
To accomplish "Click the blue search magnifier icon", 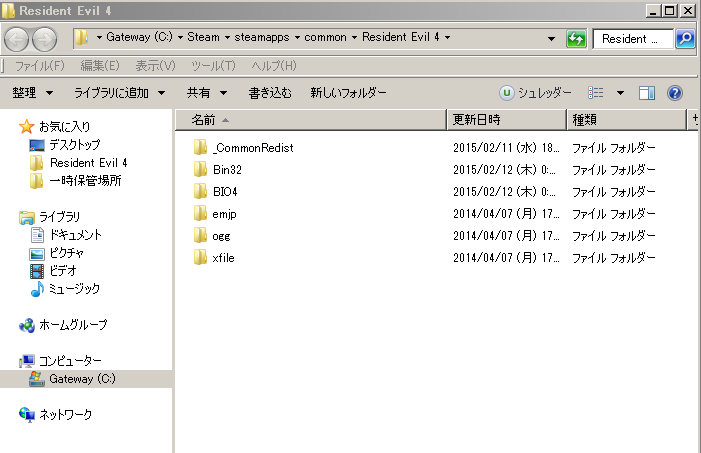I will pos(685,39).
